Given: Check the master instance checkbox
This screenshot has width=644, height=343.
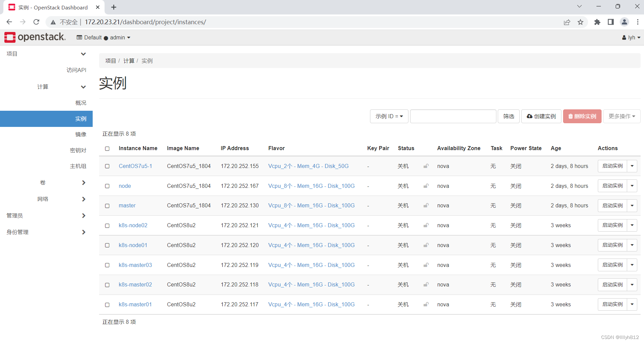Looking at the screenshot, I should click(107, 206).
